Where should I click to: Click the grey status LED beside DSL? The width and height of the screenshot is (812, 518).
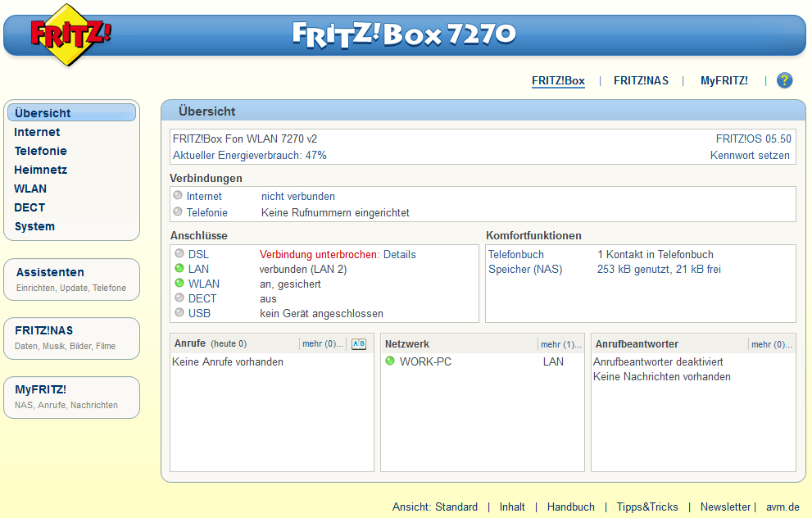pyautogui.click(x=179, y=253)
